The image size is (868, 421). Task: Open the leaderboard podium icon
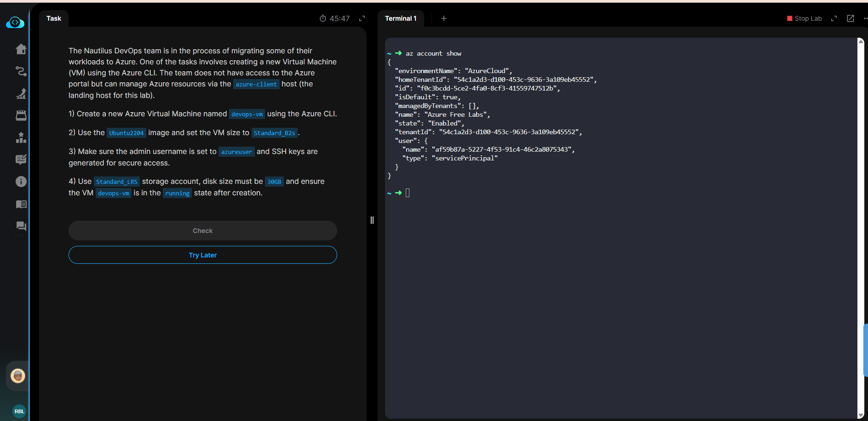click(21, 137)
